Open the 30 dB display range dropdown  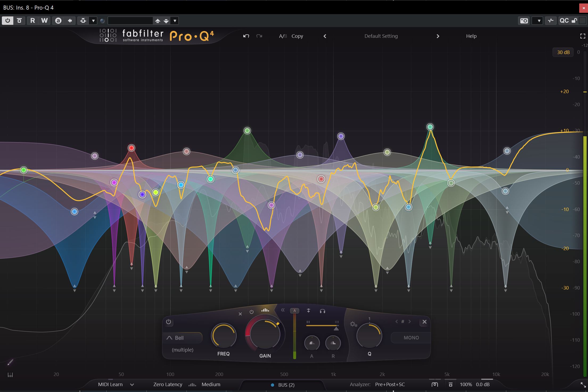[563, 52]
